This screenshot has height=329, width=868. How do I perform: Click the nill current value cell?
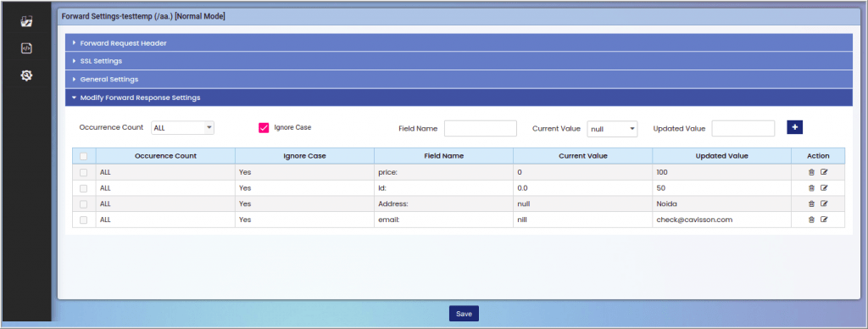(583, 220)
